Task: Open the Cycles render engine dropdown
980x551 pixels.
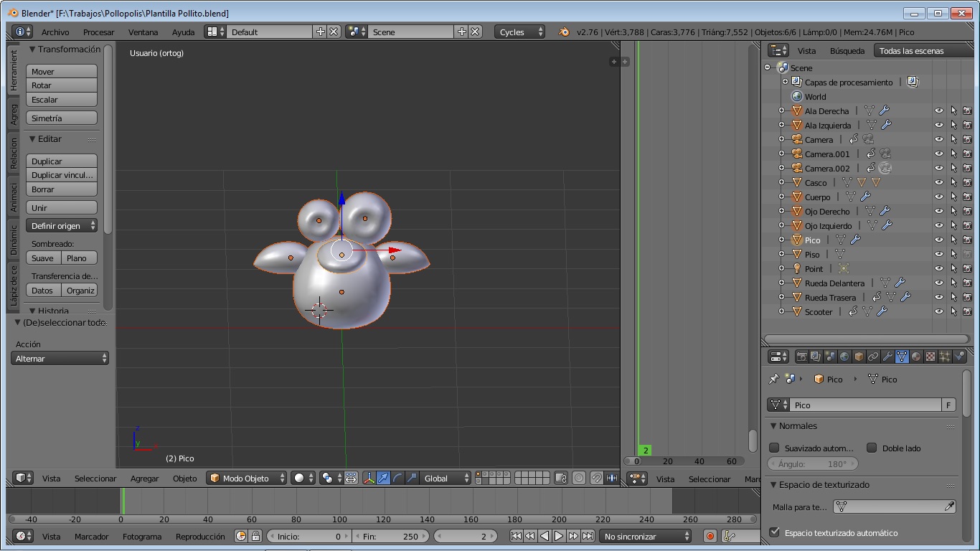Action: (519, 32)
